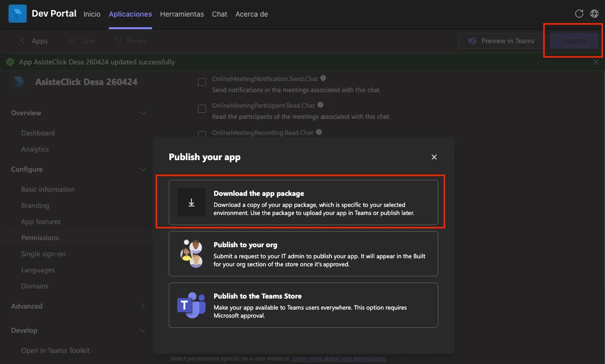Choose Publish to the Teams Store option
This screenshot has height=364, width=605.
303,305
